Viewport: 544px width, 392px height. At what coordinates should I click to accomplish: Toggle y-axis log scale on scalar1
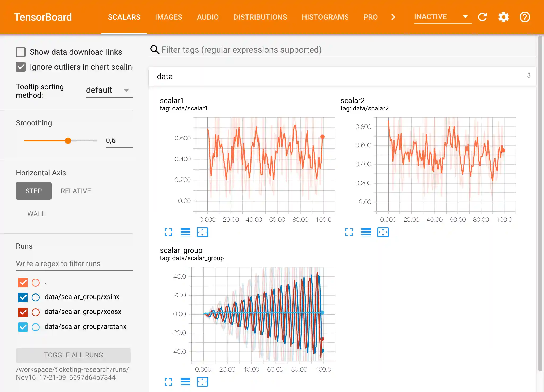pyautogui.click(x=185, y=232)
